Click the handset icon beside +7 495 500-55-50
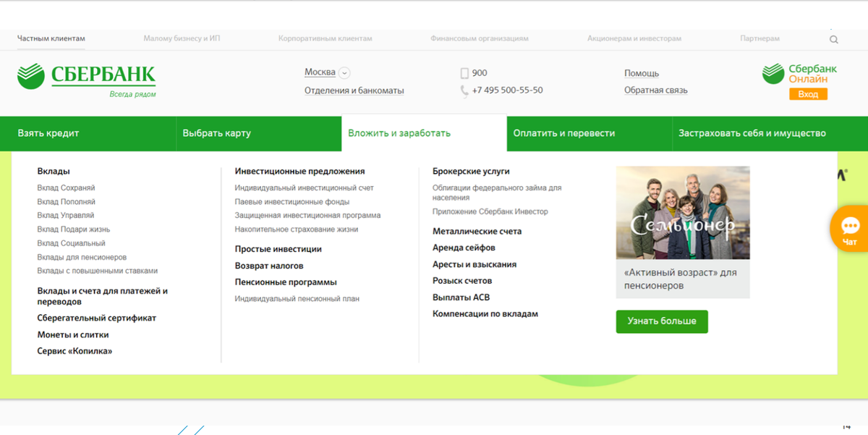The image size is (868, 435). click(464, 90)
